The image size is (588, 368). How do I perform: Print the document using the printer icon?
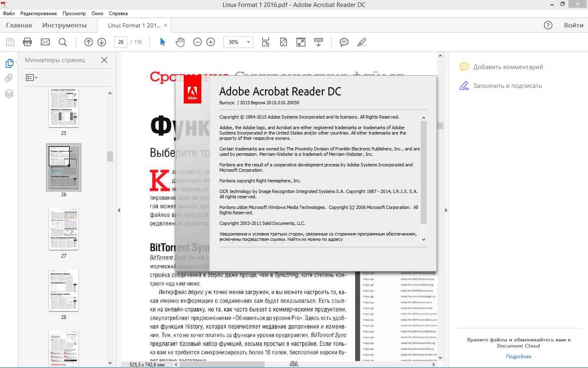(27, 42)
